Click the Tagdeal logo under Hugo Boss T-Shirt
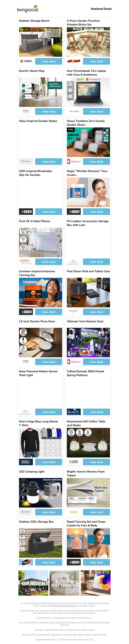Image resolution: width=129 pixels, height=644 pixels. pos(26,462)
